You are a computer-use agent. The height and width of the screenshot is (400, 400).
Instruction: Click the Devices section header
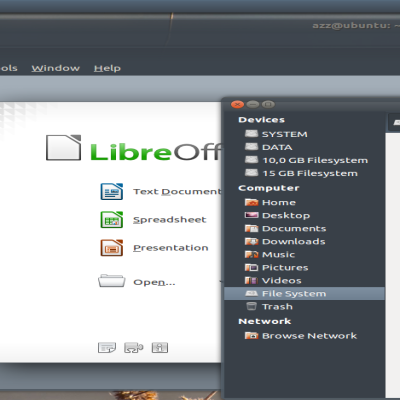click(262, 120)
